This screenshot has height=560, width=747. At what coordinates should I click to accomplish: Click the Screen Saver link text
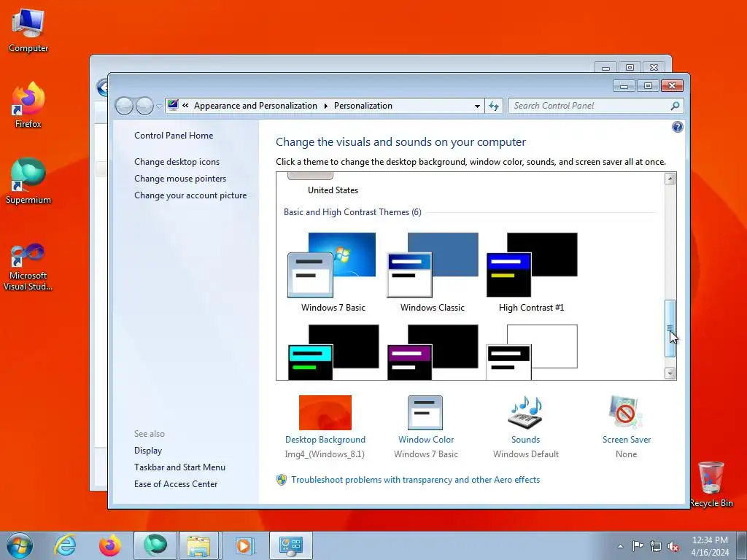pos(626,440)
